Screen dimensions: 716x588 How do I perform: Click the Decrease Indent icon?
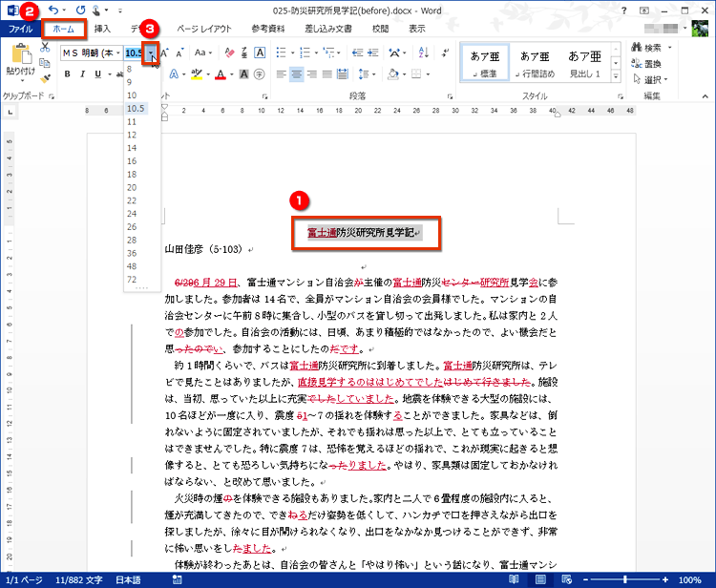coord(358,52)
